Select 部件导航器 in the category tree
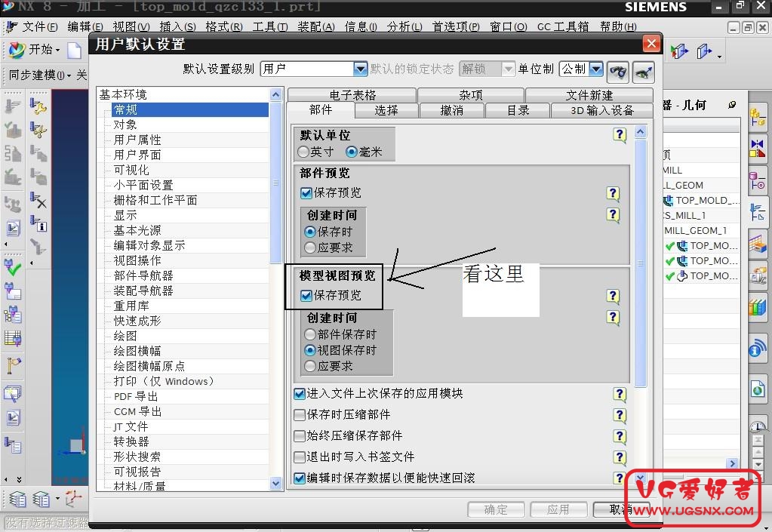 click(x=143, y=276)
